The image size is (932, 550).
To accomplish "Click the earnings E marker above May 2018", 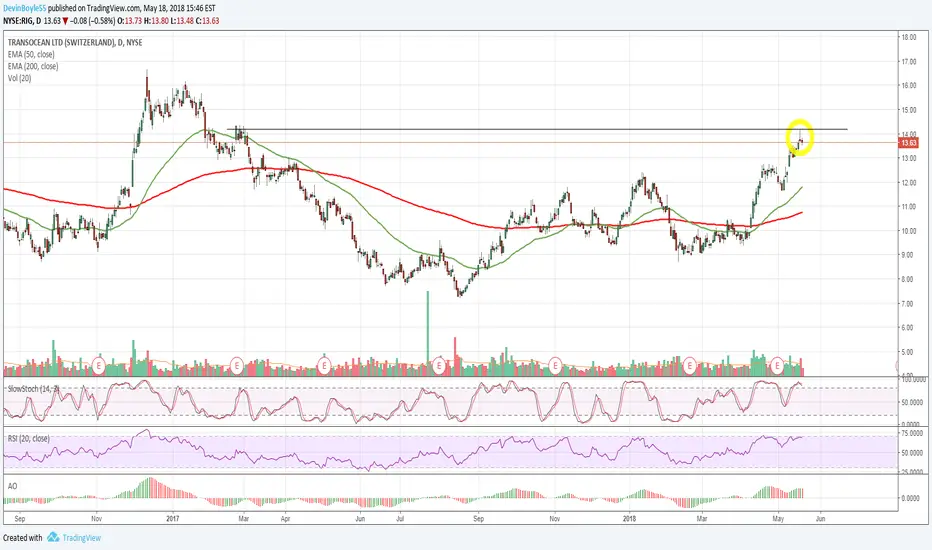I will point(777,364).
